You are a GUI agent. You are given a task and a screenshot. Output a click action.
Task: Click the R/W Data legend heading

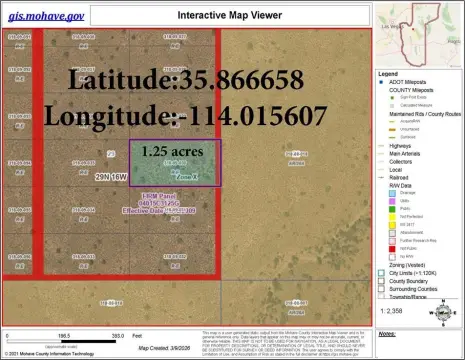click(400, 186)
